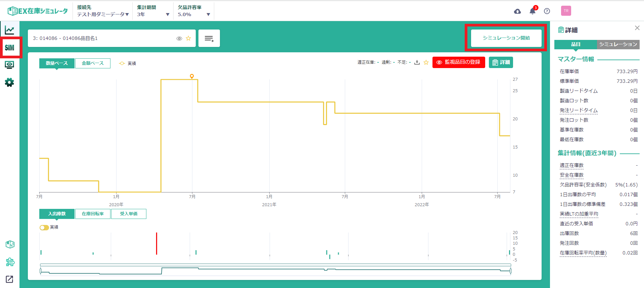Click the left handle of range slider
Screen dimensions: 644x288
click(x=41, y=271)
